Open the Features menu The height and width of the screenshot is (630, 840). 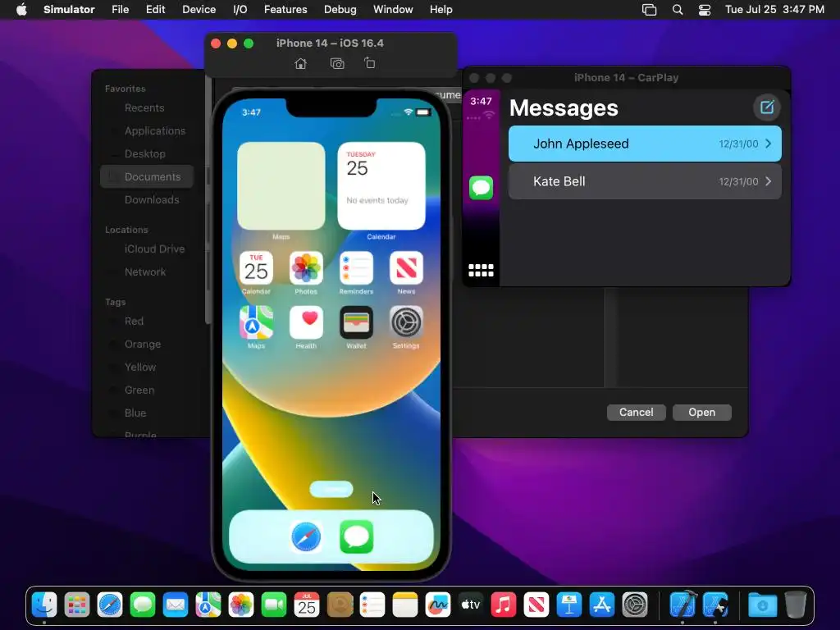(x=285, y=10)
